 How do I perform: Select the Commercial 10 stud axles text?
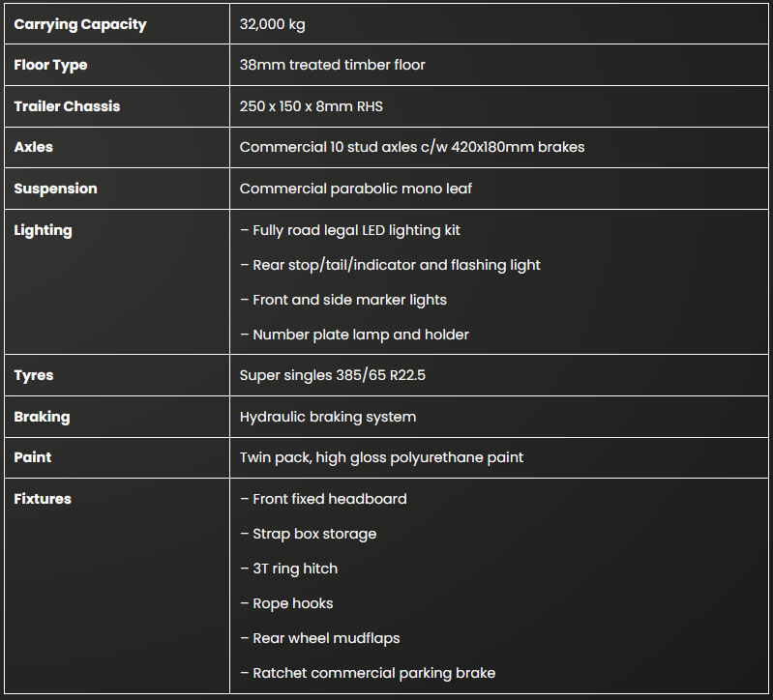coord(411,147)
